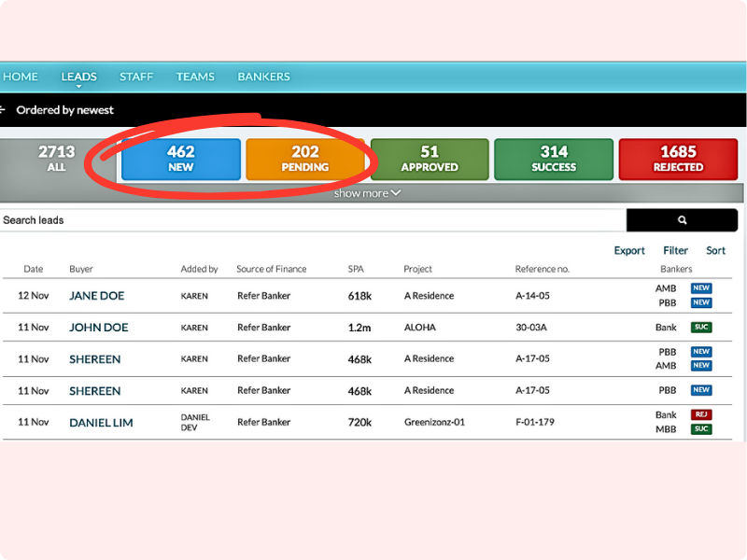Image resolution: width=747 pixels, height=560 pixels.
Task: Expand the "show more" status bar
Action: pos(367,192)
